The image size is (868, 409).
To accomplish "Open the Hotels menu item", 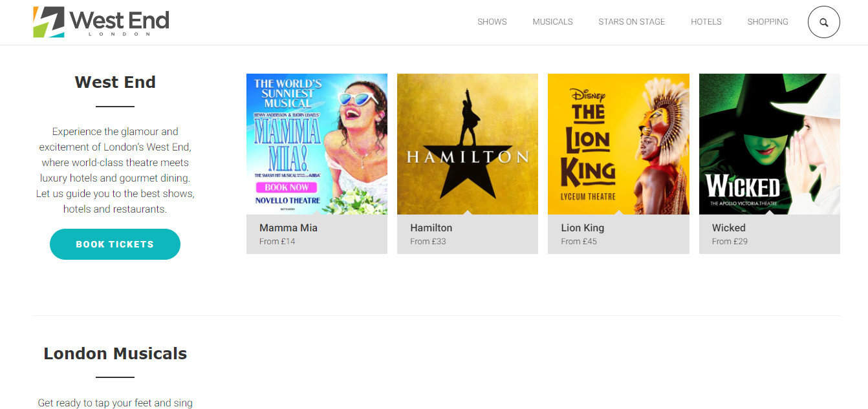I will coord(706,22).
